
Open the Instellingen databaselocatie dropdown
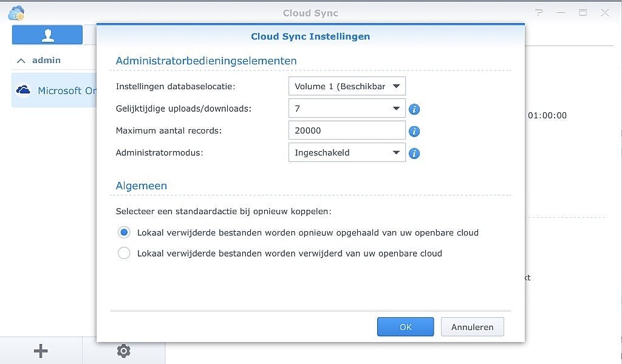[x=397, y=86]
